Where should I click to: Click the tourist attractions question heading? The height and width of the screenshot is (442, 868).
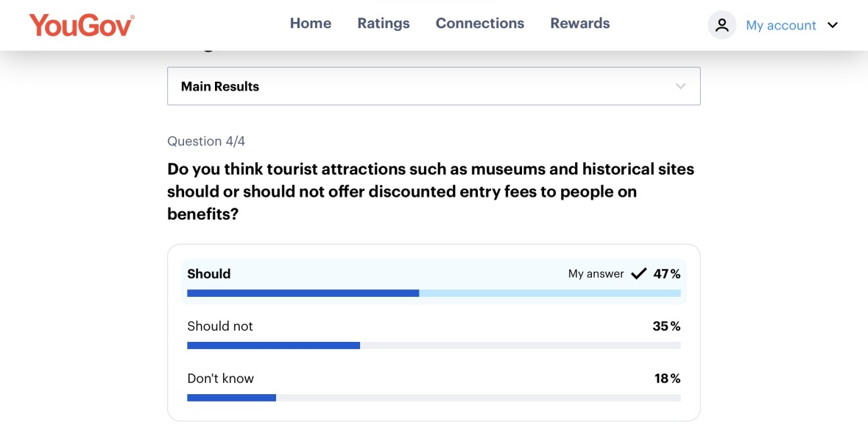pyautogui.click(x=431, y=192)
